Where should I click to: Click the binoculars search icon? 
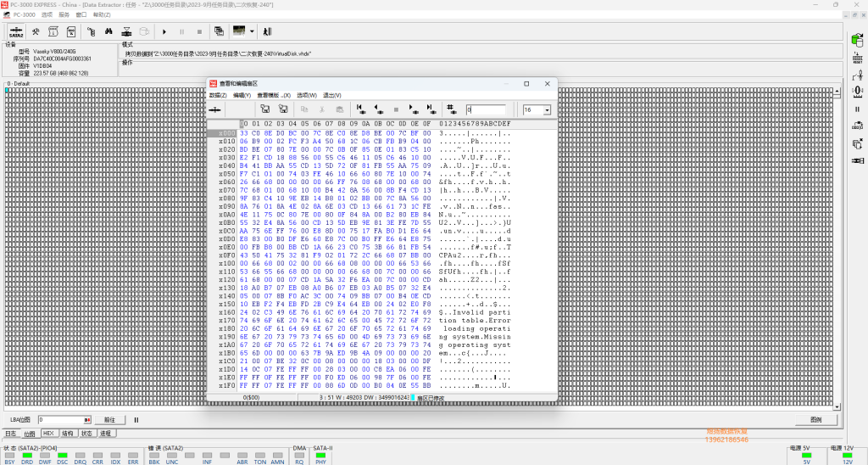coord(108,31)
